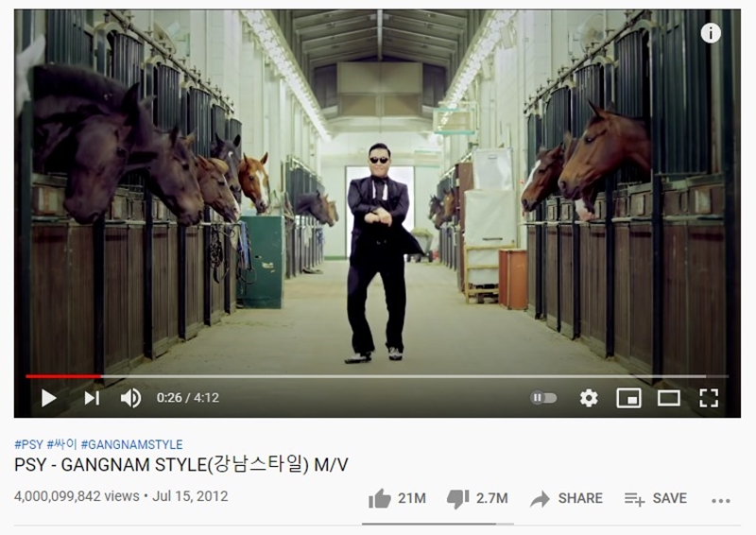Screen dimensions: 756x535
Task: Save the video to a playlist
Action: (655, 498)
